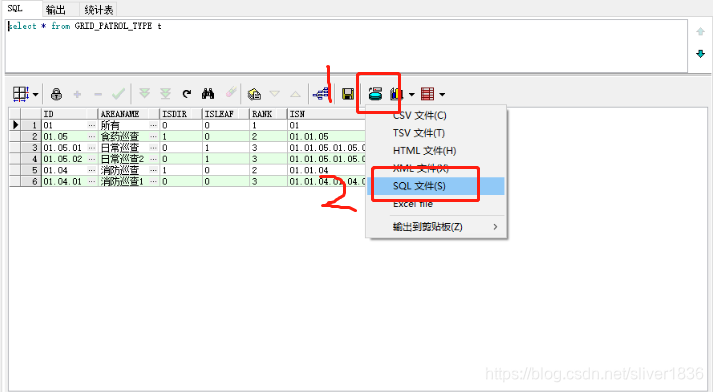
Task: Click the bar chart icon
Action: click(x=397, y=94)
